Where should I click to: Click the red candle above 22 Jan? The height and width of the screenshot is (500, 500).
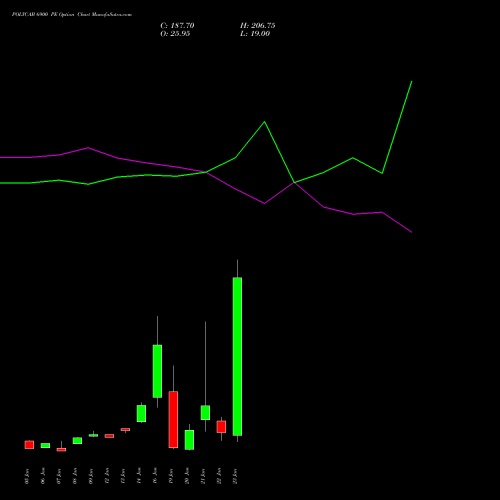[x=221, y=427]
